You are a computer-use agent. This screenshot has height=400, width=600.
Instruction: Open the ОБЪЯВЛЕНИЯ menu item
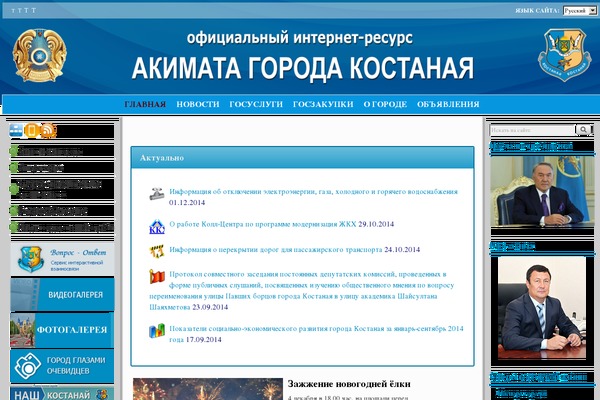click(448, 104)
